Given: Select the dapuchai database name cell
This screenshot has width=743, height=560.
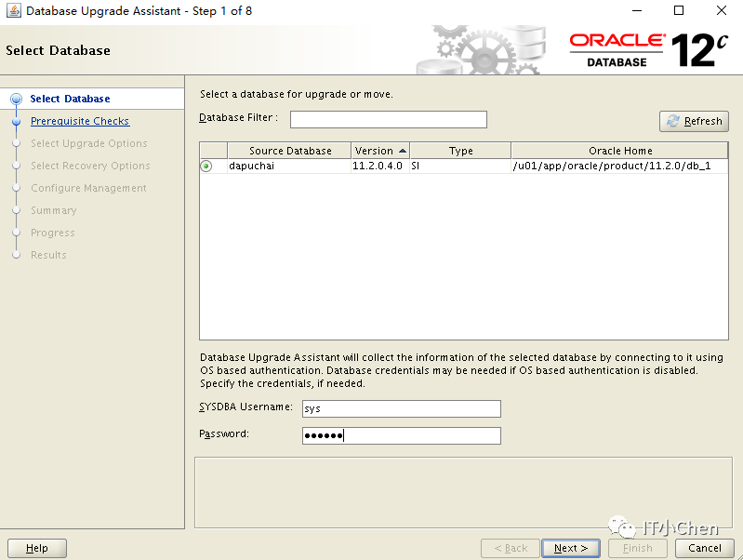Looking at the screenshot, I should click(x=289, y=166).
